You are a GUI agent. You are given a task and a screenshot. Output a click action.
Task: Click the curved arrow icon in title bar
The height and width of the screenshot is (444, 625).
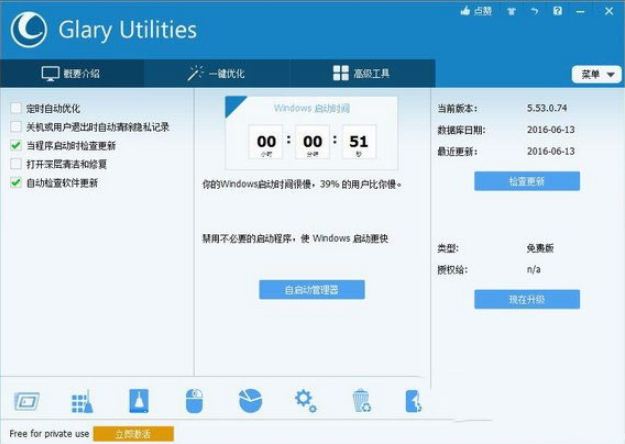535,11
